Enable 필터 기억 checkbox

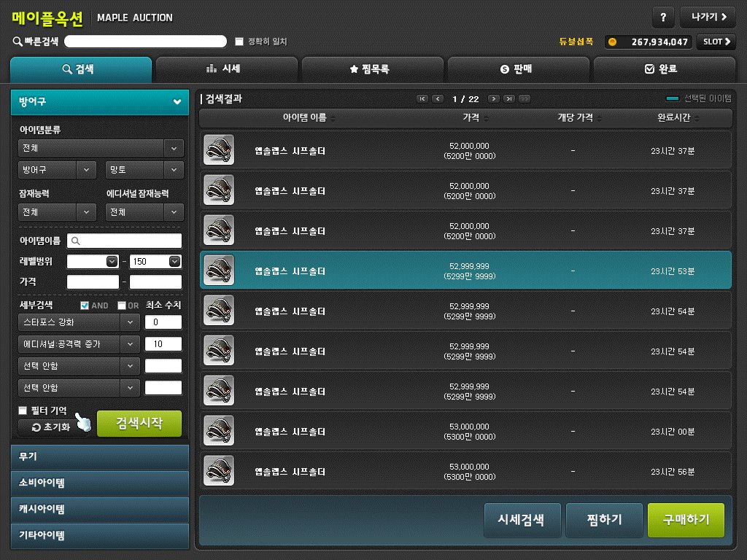click(x=23, y=411)
